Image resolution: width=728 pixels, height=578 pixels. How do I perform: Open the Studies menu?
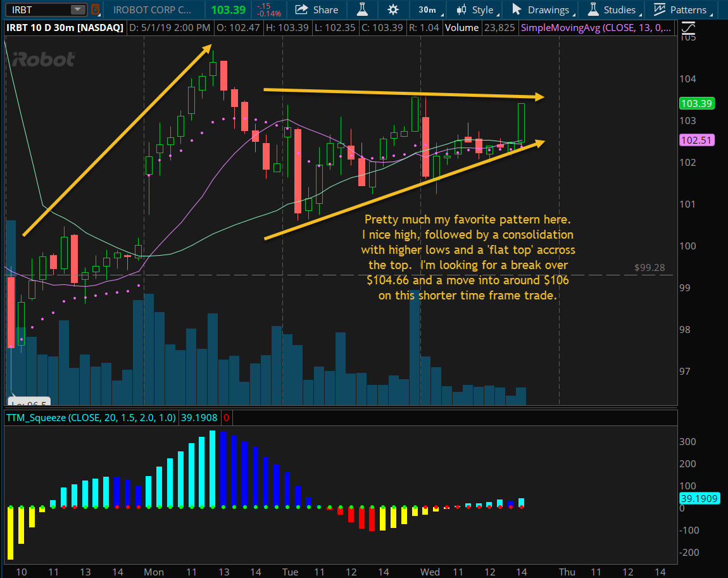[x=615, y=9]
